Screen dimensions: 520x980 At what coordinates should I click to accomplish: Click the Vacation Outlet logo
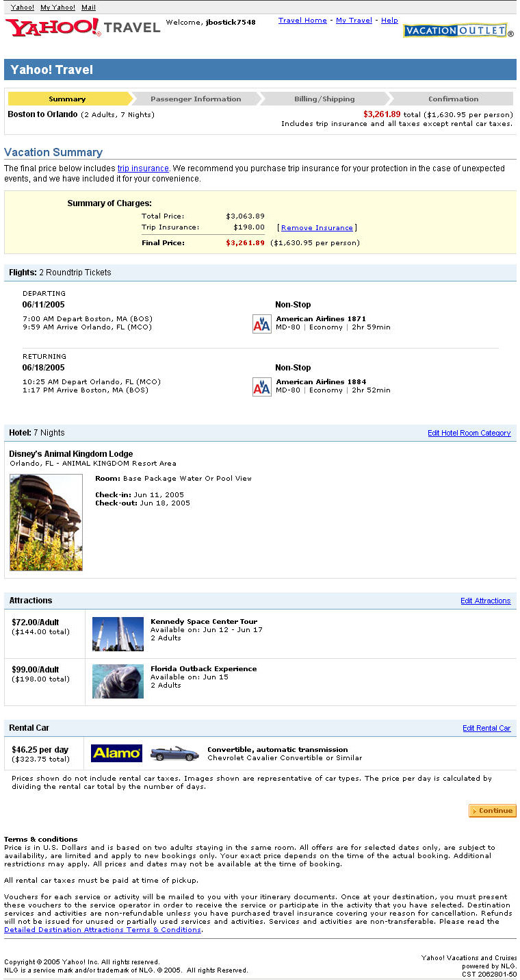[x=457, y=31]
